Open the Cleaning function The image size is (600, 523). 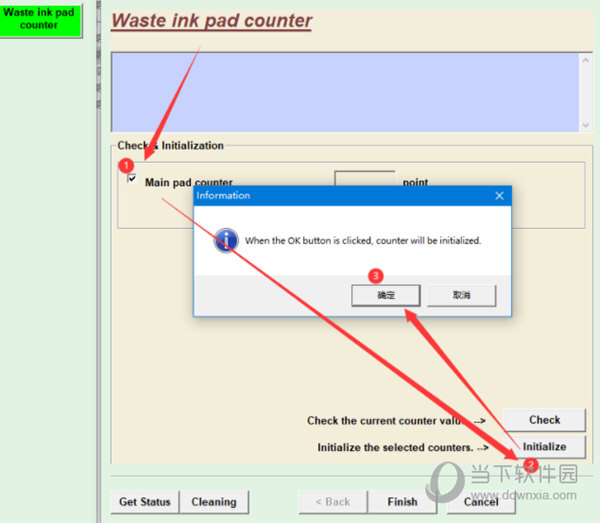click(214, 502)
